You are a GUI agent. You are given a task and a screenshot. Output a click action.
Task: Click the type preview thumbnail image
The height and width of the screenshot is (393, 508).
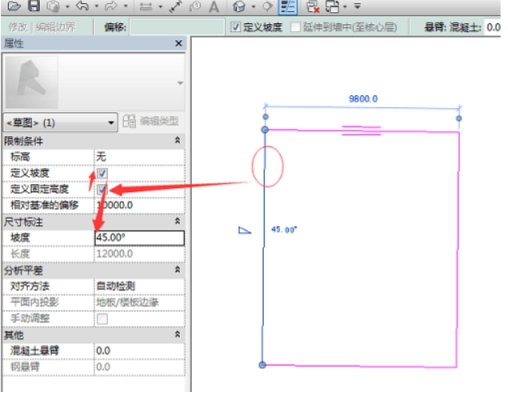[x=32, y=82]
